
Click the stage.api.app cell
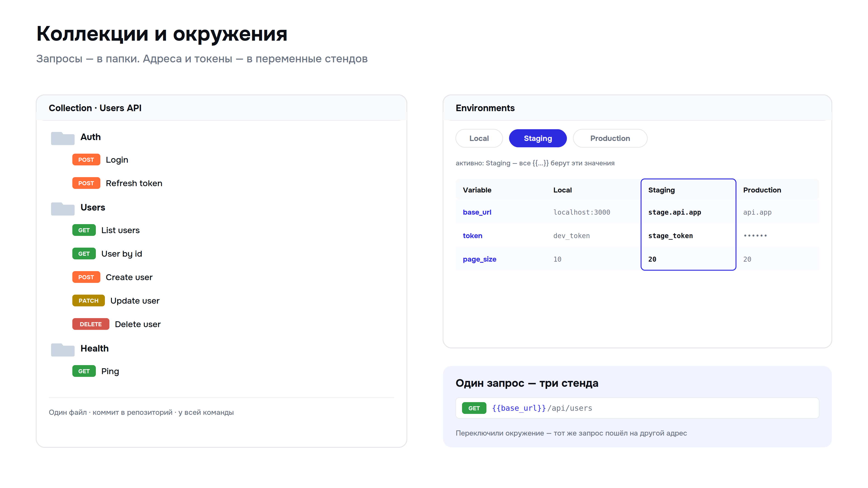coord(675,212)
